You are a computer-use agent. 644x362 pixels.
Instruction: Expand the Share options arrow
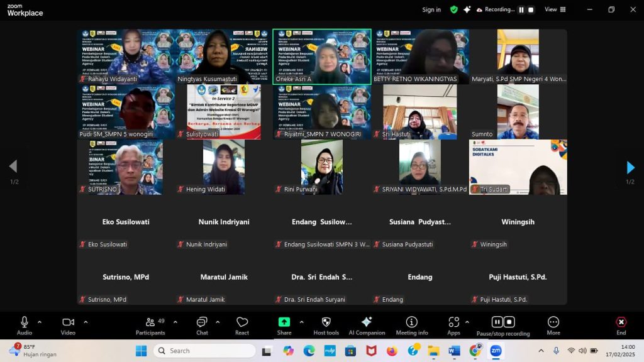tap(301, 322)
